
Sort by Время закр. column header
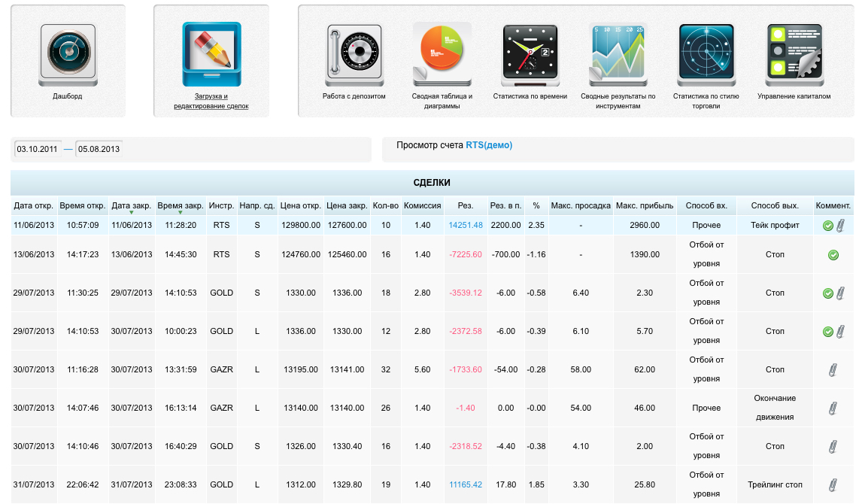181,205
